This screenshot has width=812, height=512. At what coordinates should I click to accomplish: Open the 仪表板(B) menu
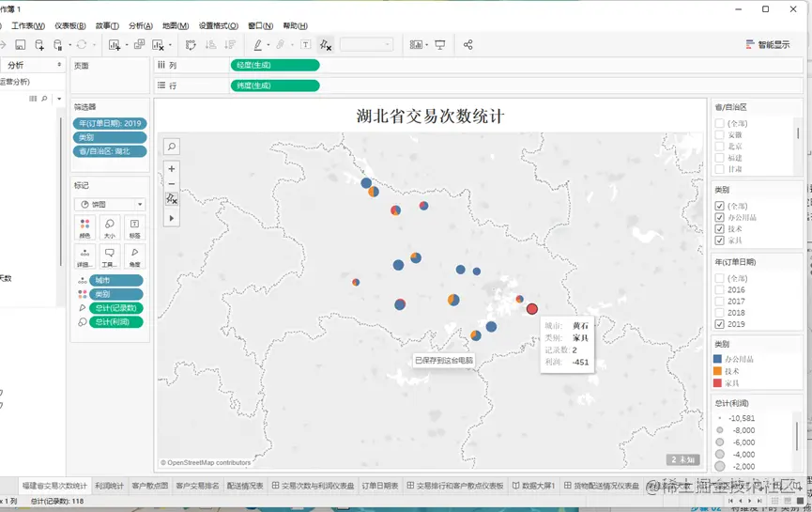pyautogui.click(x=70, y=25)
